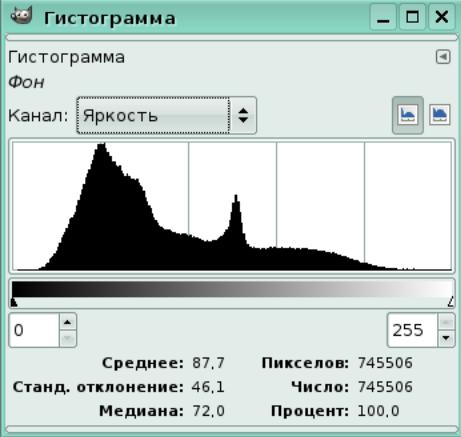Screen dimensions: 461x437
Task: Open the Канал channel dropdown
Action: coord(166,115)
